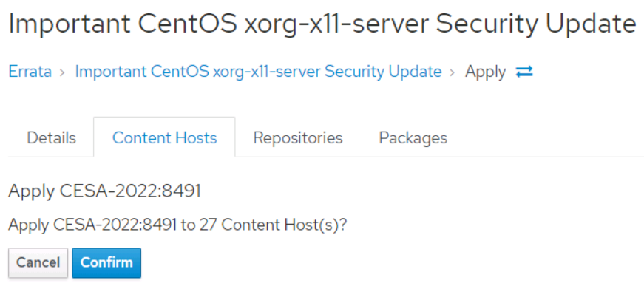Go to the Packages tab
The width and height of the screenshot is (644, 286).
click(413, 138)
